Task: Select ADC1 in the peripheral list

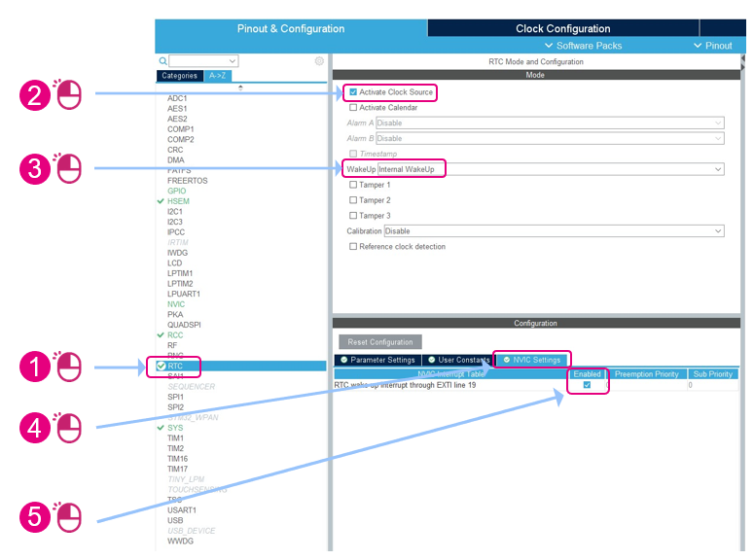Action: tap(177, 98)
